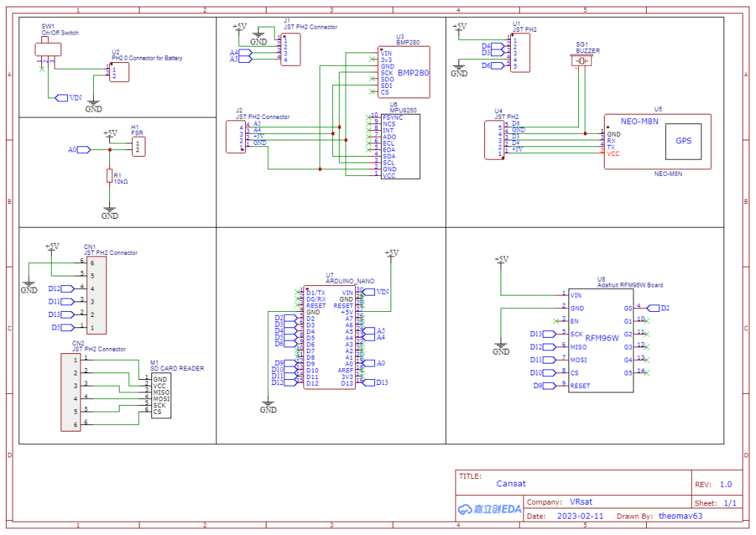Select the RFM96W radio board component

601,341
